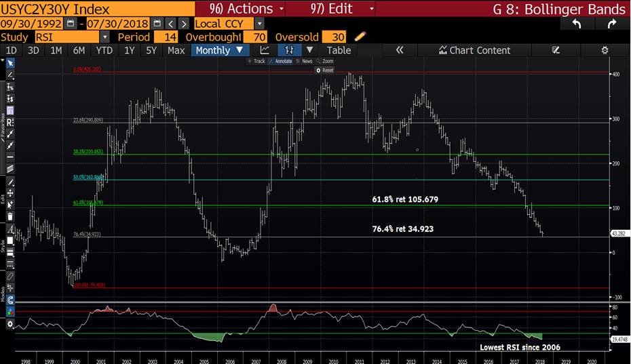This screenshot has height=364, width=631.
Task: Open the Study RSI dropdown
Action: coord(104,37)
